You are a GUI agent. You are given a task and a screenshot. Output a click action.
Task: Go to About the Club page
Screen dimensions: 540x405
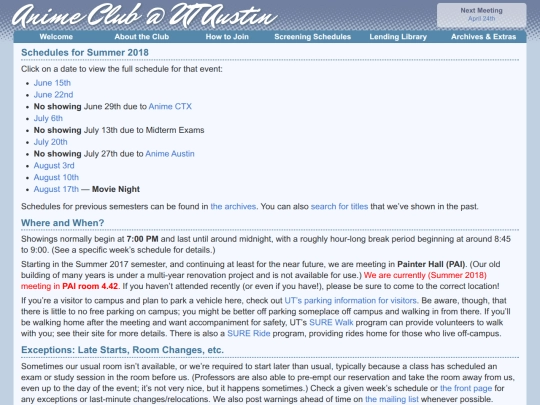point(142,37)
